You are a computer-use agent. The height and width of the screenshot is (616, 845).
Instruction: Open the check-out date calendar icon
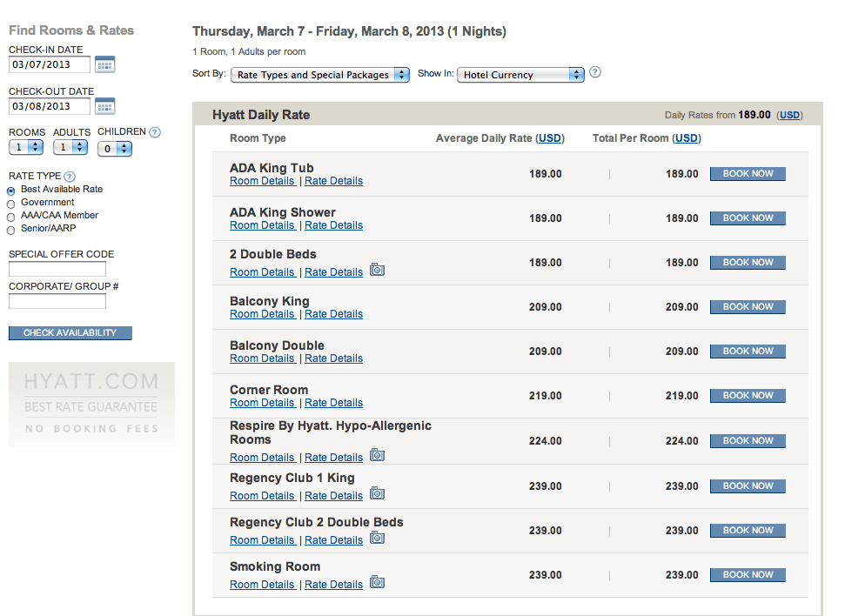104,106
